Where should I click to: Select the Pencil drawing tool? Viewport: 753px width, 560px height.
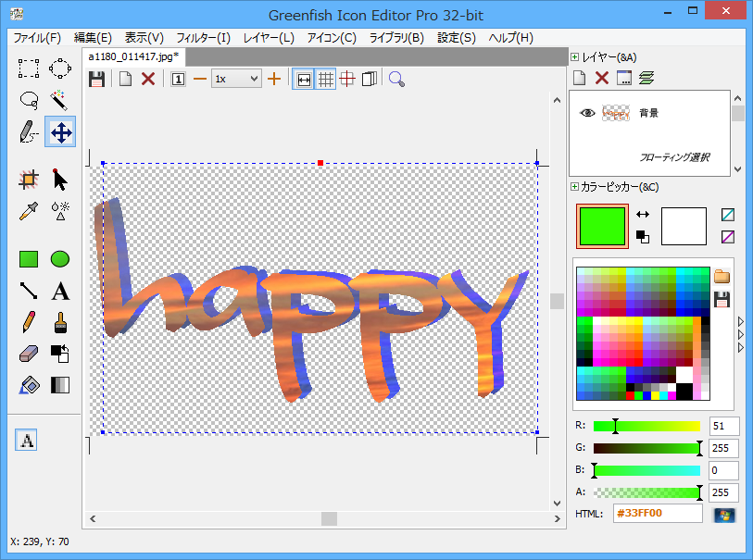coord(29,322)
